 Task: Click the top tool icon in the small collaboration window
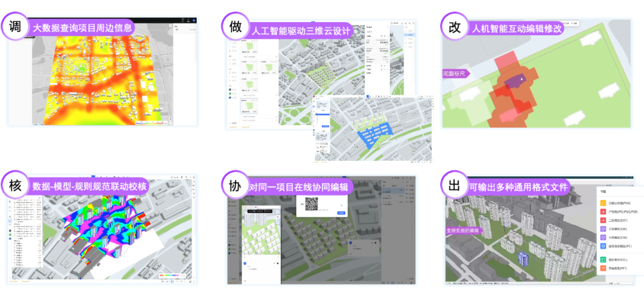[278, 212]
